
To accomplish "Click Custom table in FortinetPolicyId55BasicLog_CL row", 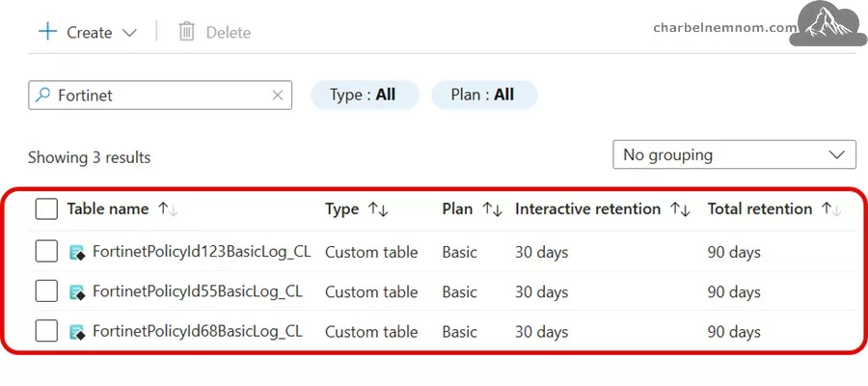I will pyautogui.click(x=371, y=291).
